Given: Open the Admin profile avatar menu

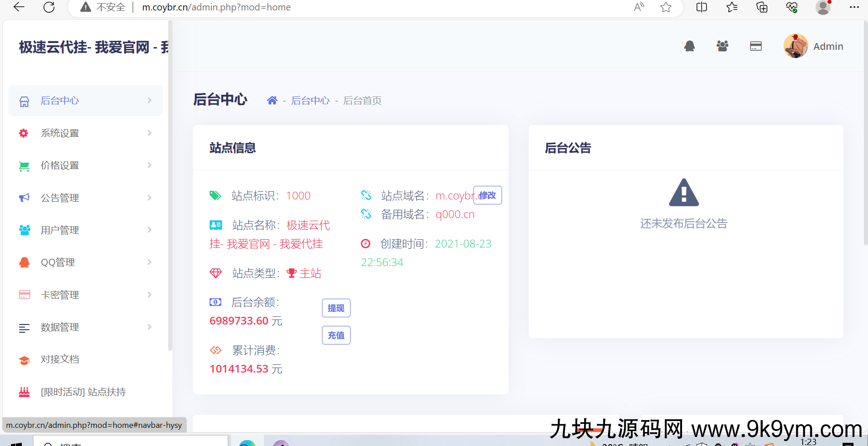Looking at the screenshot, I should (795, 46).
